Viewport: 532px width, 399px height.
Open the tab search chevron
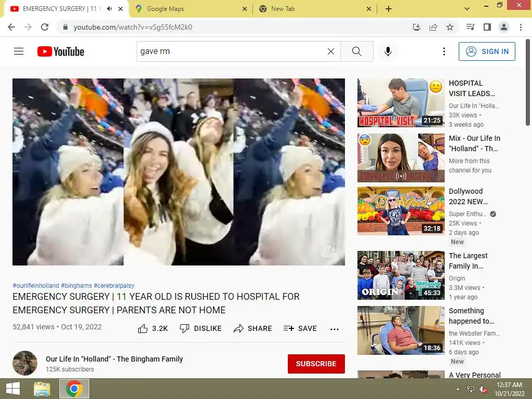click(x=467, y=9)
